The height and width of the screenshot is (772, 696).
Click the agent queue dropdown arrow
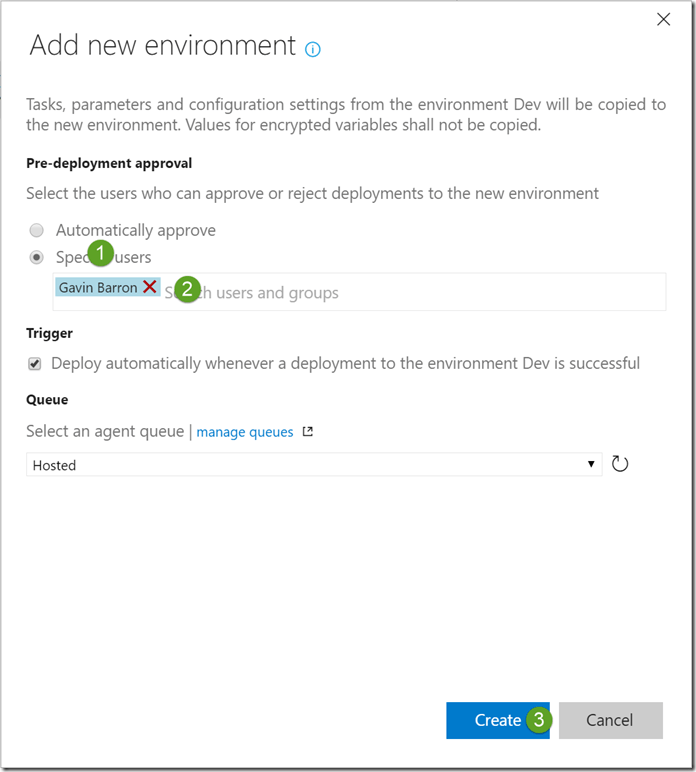(591, 464)
